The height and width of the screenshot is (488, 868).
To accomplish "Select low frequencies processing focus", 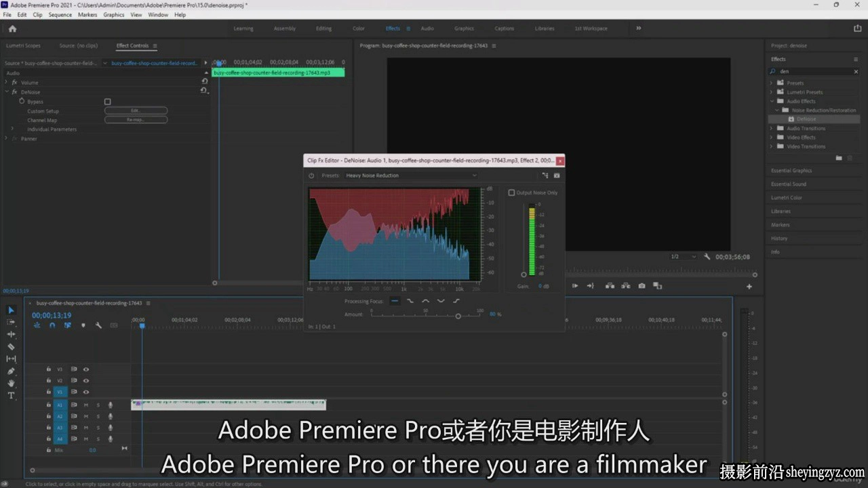I will (x=410, y=301).
